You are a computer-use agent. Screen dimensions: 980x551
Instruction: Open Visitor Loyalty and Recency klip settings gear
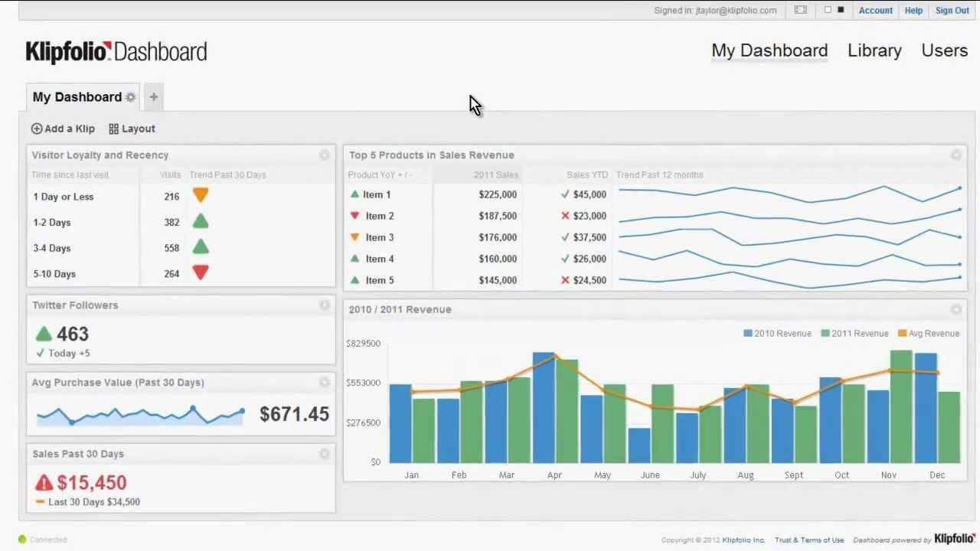(324, 155)
